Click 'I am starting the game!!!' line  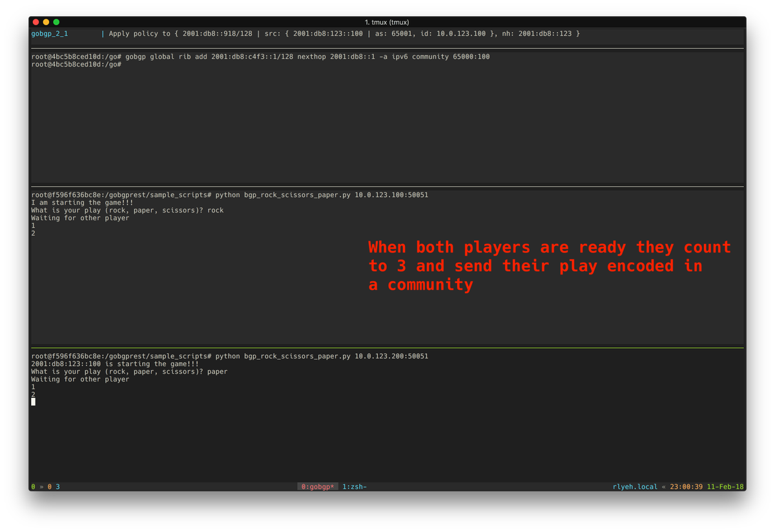coord(82,202)
